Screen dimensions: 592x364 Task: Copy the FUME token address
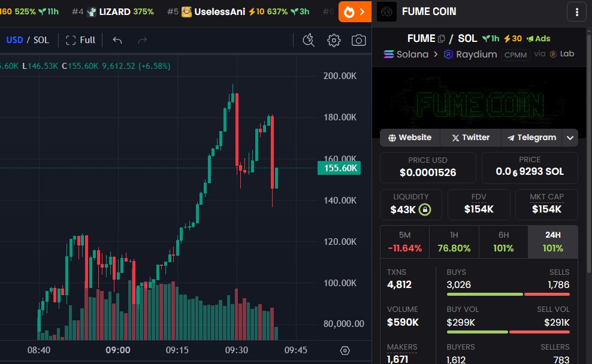tap(442, 38)
